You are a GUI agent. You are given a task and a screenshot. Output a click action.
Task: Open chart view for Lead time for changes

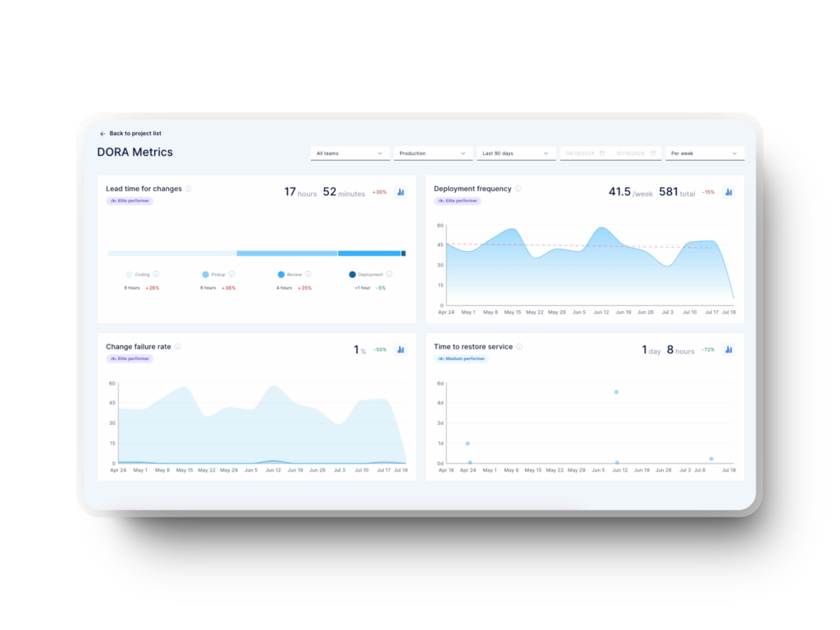click(401, 192)
